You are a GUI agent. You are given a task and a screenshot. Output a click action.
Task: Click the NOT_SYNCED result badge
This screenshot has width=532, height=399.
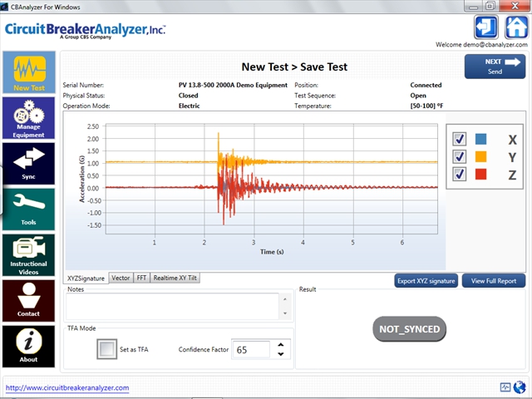pyautogui.click(x=410, y=329)
